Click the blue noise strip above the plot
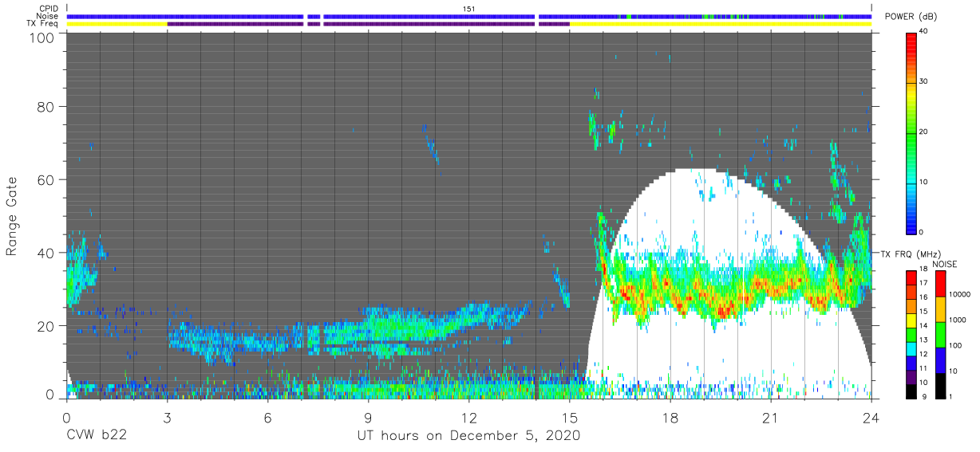980x452 pixels. pyautogui.click(x=468, y=16)
